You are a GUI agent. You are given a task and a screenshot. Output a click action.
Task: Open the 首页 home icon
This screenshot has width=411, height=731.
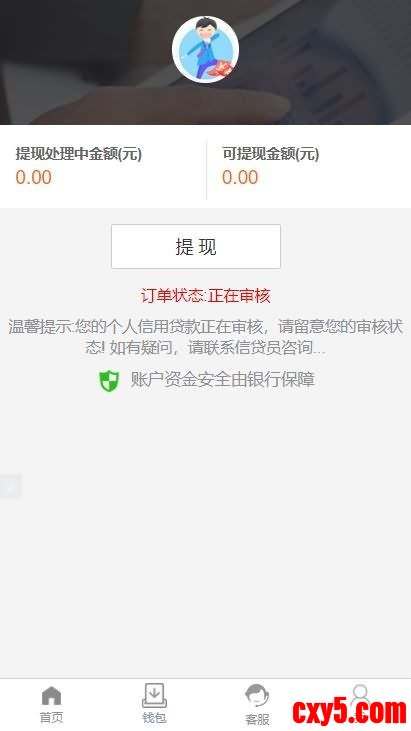point(51,696)
